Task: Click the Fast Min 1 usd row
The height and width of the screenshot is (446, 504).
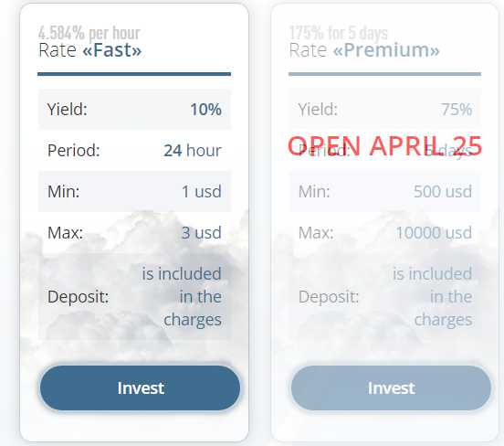Action: [x=134, y=191]
